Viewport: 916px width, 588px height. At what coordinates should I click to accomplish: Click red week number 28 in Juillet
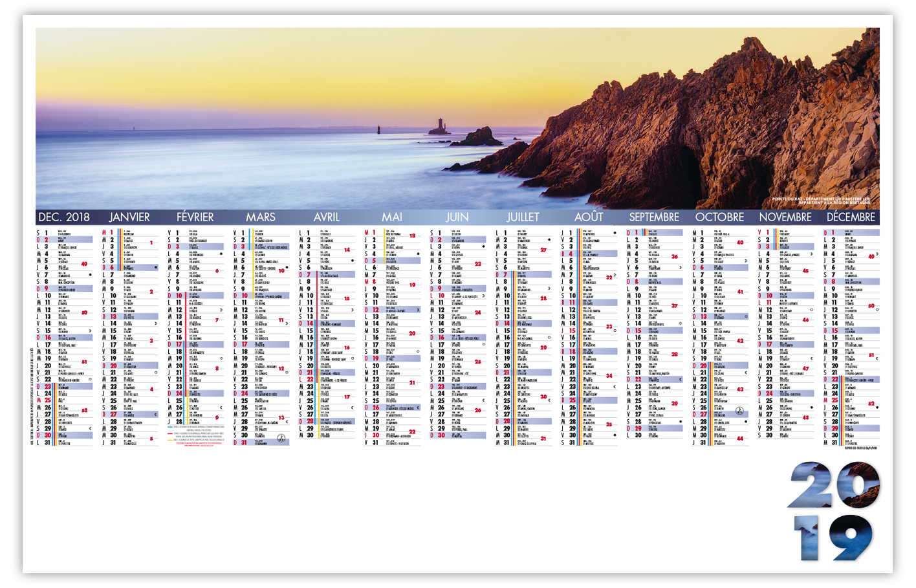(x=543, y=299)
